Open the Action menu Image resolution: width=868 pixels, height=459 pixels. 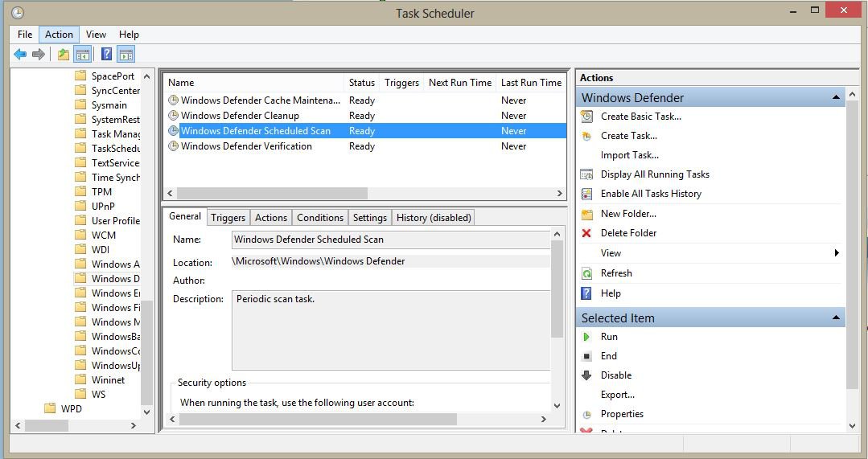point(59,35)
